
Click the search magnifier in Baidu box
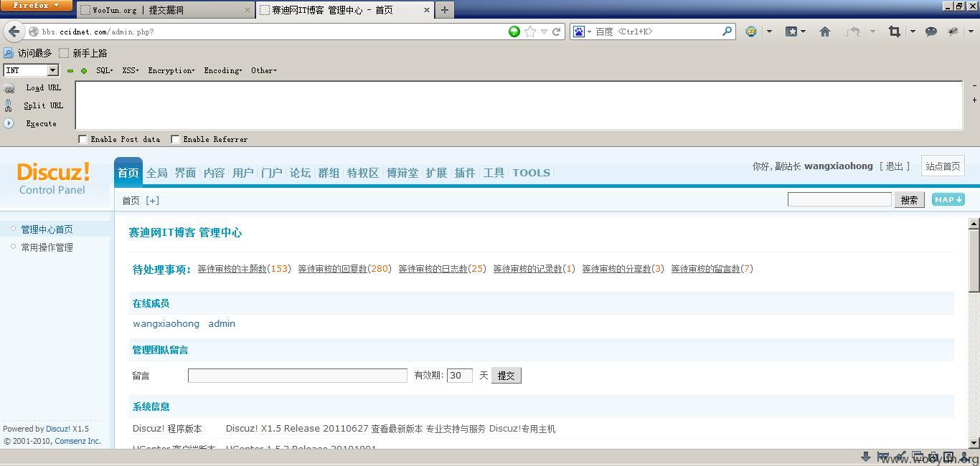(x=727, y=32)
